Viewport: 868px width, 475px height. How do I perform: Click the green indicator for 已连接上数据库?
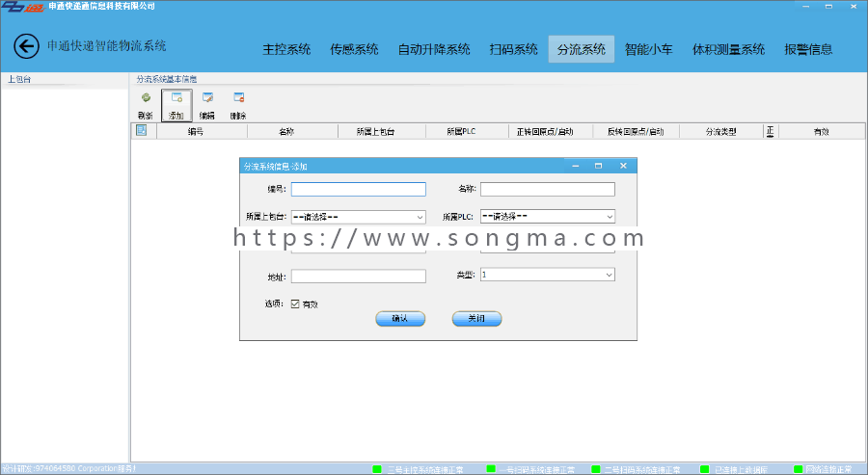pos(704,469)
